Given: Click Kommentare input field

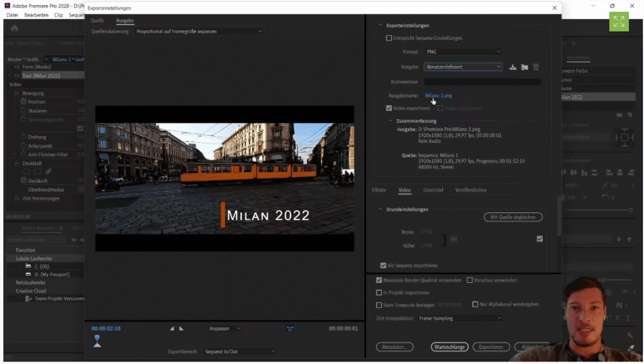Looking at the screenshot, I should coord(482,82).
